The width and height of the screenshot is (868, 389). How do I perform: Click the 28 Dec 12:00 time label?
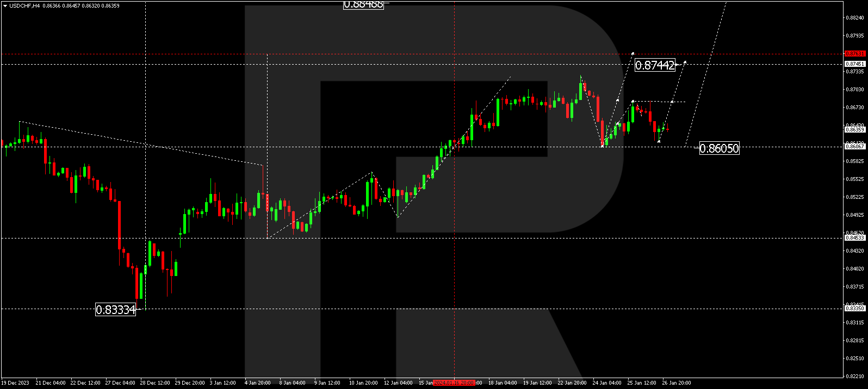155,383
